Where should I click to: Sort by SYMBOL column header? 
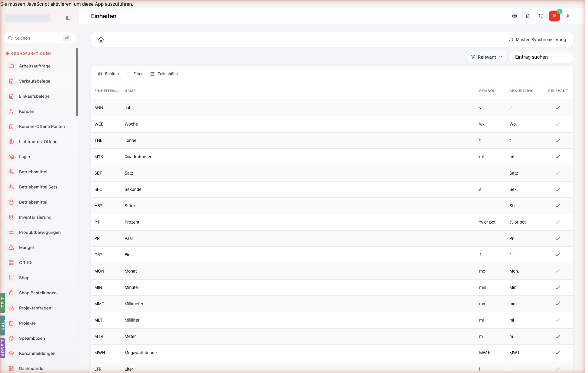point(487,91)
